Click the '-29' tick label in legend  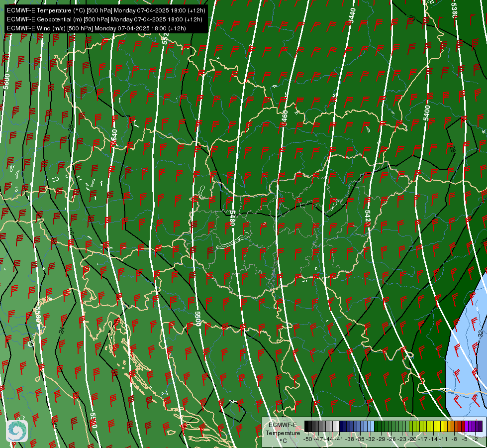coord(381,440)
